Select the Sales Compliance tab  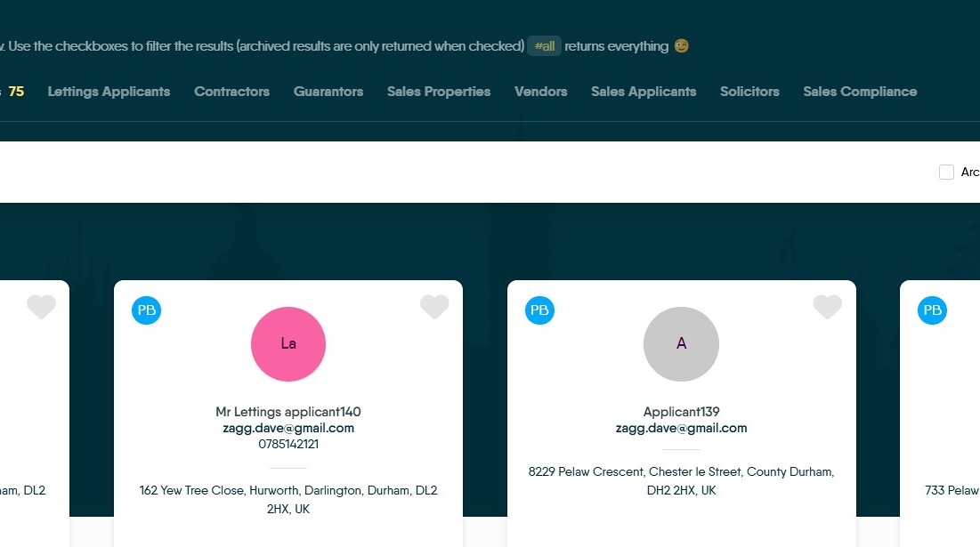[860, 91]
